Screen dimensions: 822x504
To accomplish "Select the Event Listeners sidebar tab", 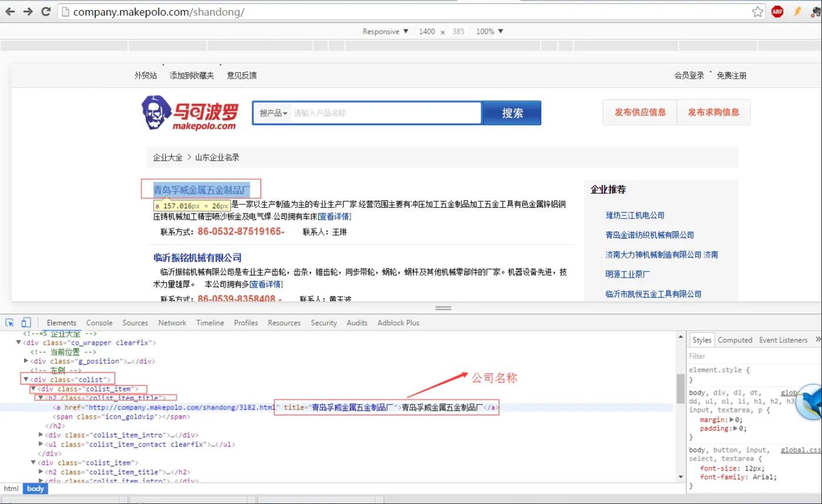I will point(783,340).
